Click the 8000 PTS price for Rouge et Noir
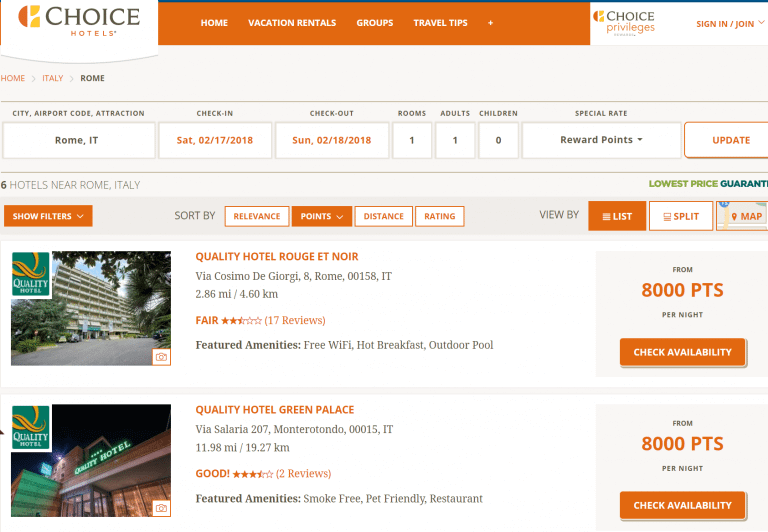The width and height of the screenshot is (768, 532). (x=682, y=290)
